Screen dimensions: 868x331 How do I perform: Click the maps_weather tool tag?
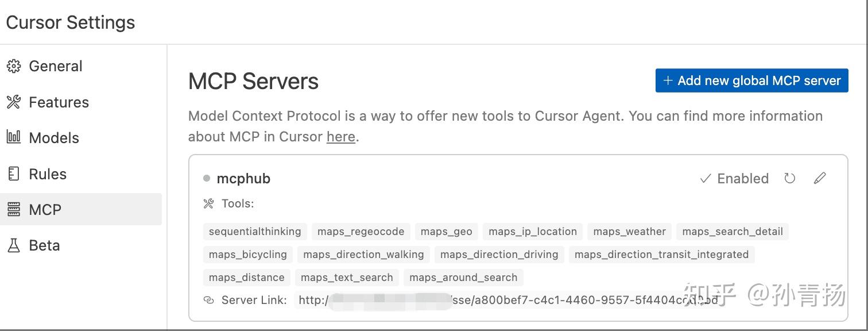pyautogui.click(x=629, y=232)
